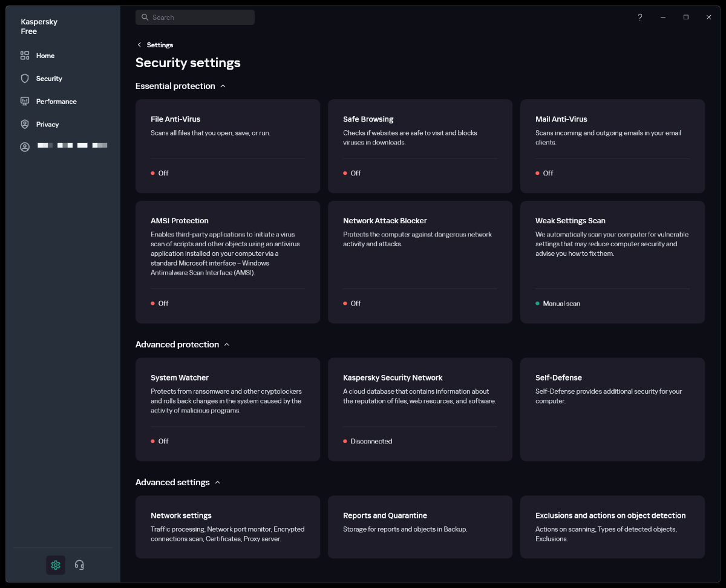726x588 pixels.
Task: Open the Network settings card
Action: 227,527
